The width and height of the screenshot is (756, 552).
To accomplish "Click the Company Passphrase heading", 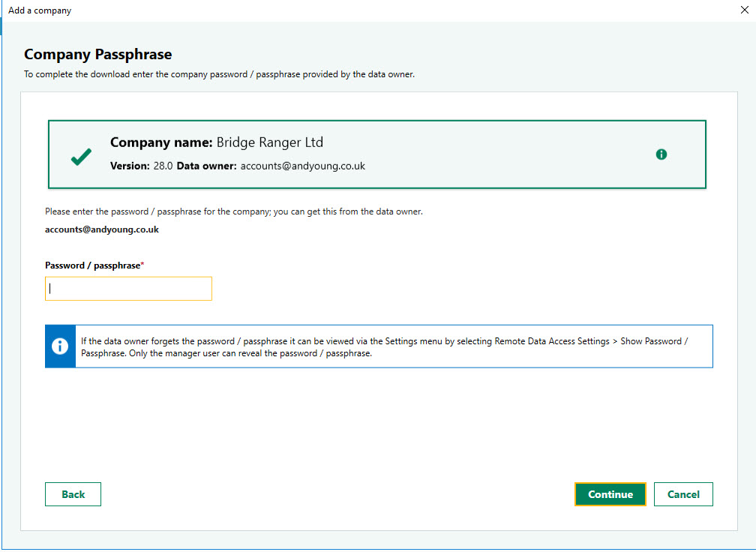I will click(97, 55).
